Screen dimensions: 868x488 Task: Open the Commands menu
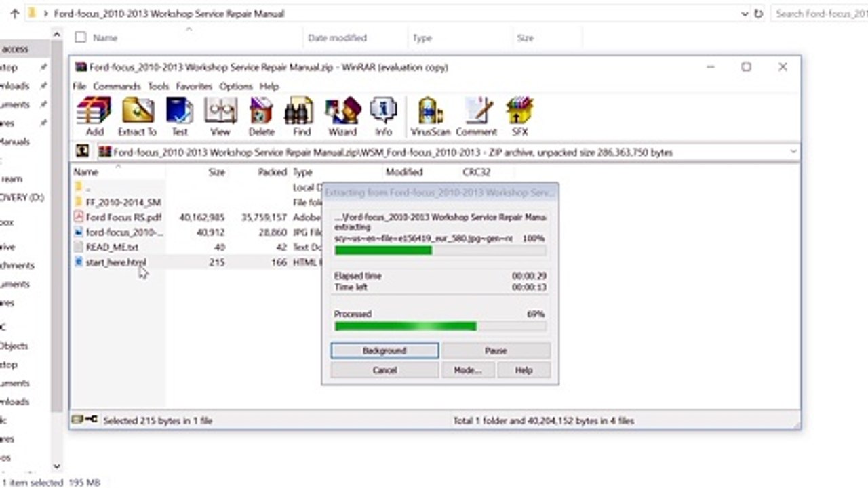pyautogui.click(x=117, y=87)
